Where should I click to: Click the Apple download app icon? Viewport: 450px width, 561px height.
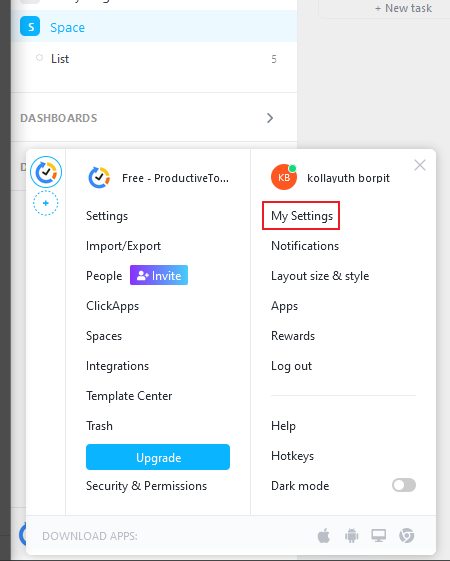click(x=324, y=536)
